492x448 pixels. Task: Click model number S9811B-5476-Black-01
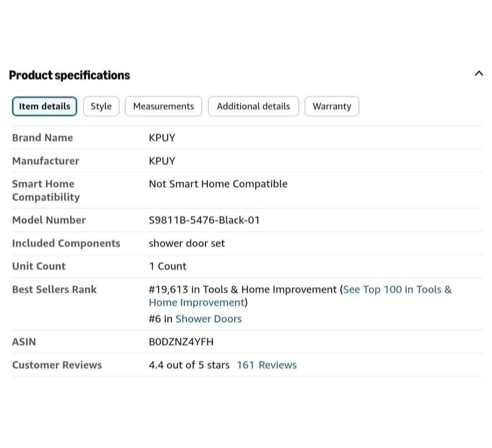coord(204,220)
